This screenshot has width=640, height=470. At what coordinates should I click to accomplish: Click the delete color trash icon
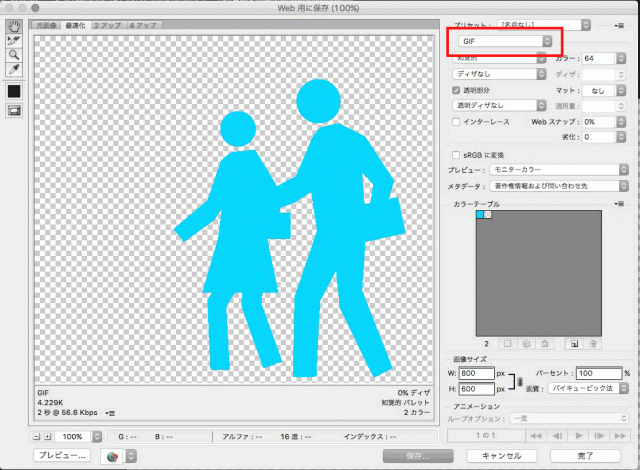593,342
